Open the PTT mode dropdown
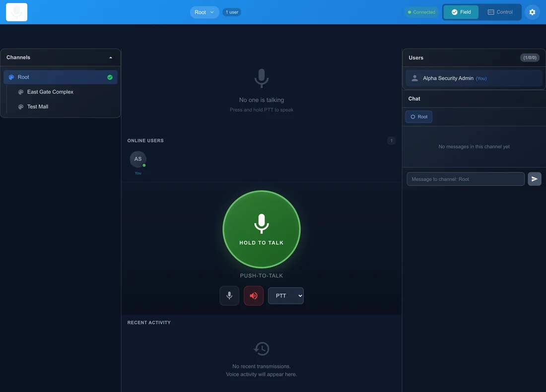This screenshot has width=546, height=392. click(285, 296)
